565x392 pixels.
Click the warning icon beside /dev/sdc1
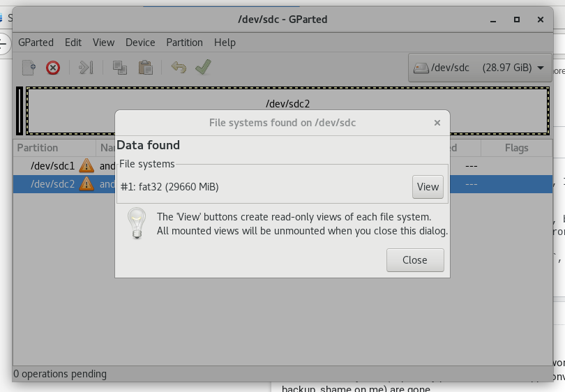click(86, 166)
